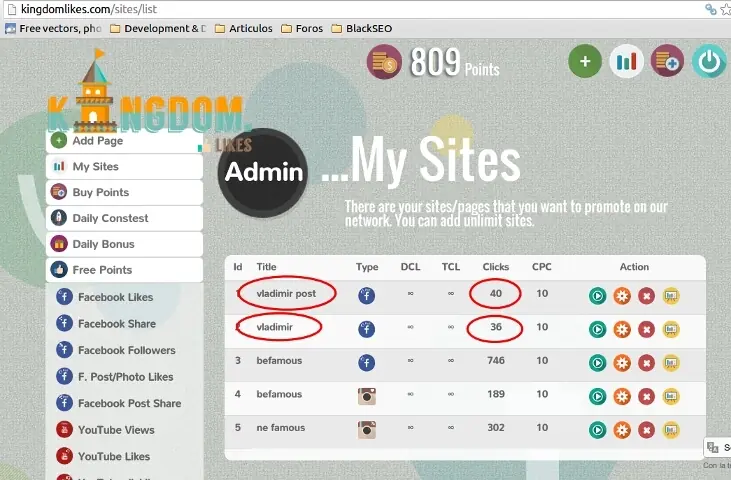731x480 pixels.
Task: Click the ne famous title cell
Action: click(x=281, y=427)
